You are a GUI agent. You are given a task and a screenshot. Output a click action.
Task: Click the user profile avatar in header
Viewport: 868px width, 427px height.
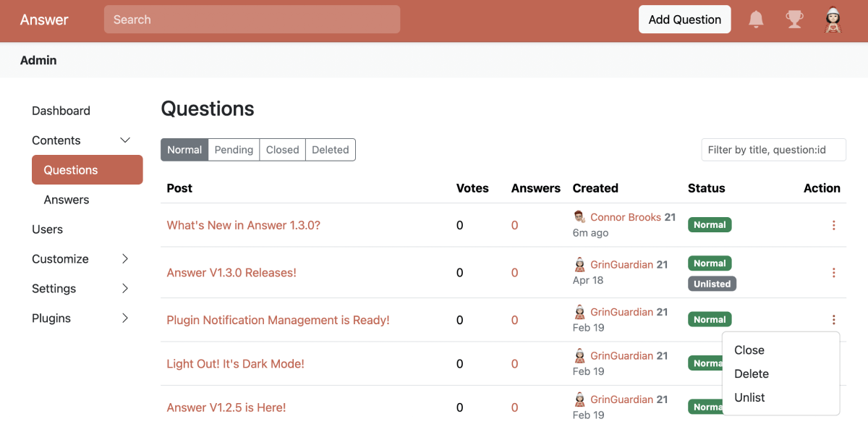833,20
